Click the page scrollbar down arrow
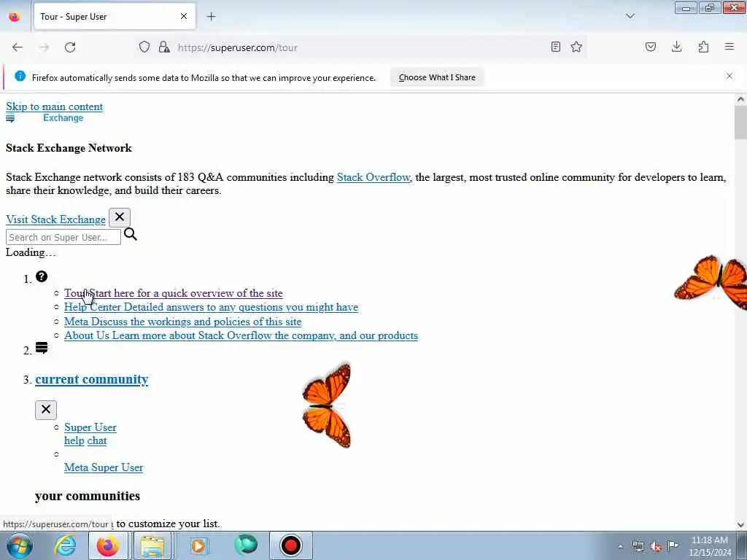This screenshot has height=560, width=747. pyautogui.click(x=740, y=525)
